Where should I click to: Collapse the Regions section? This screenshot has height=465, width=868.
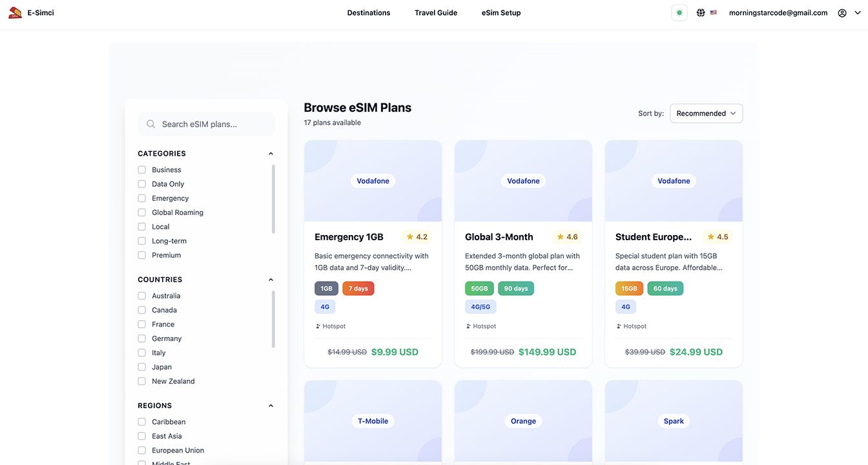(271, 406)
